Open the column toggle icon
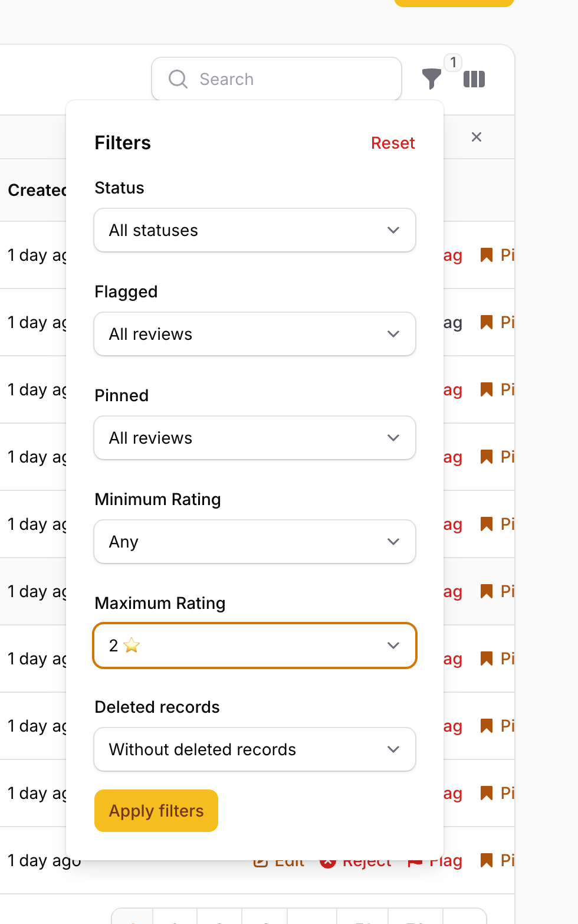 (x=474, y=79)
